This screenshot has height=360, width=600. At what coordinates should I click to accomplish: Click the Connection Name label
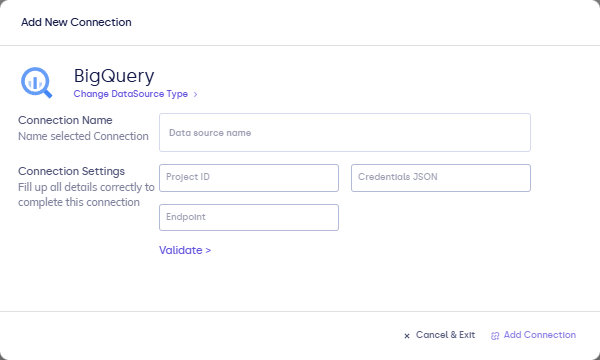click(x=65, y=120)
